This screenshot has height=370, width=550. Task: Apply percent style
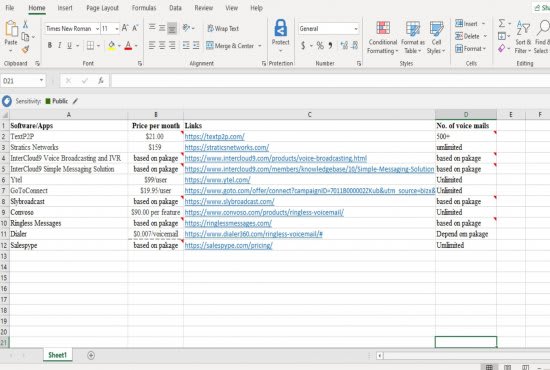click(320, 46)
